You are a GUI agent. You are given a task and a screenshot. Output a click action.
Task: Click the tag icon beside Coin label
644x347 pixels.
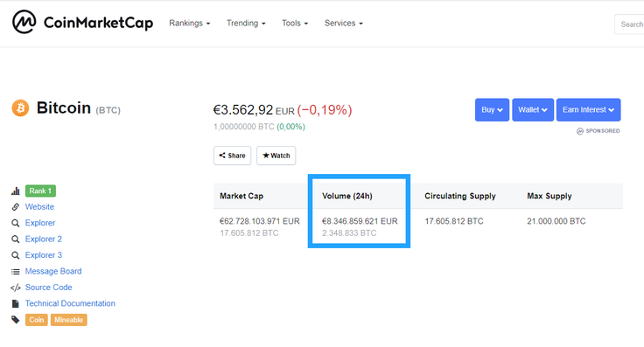coord(16,320)
